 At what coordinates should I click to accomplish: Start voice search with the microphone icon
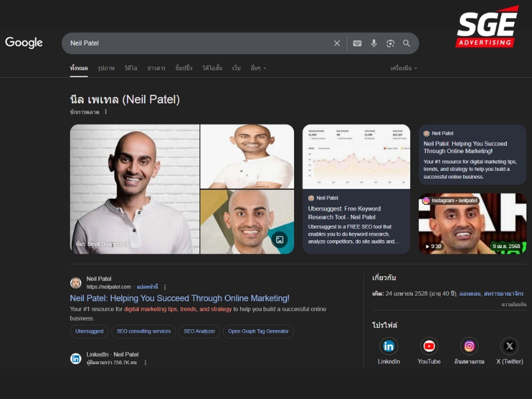coord(374,43)
